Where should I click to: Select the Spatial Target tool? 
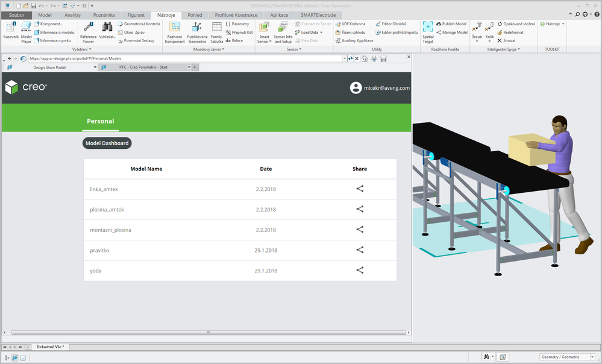[427, 31]
